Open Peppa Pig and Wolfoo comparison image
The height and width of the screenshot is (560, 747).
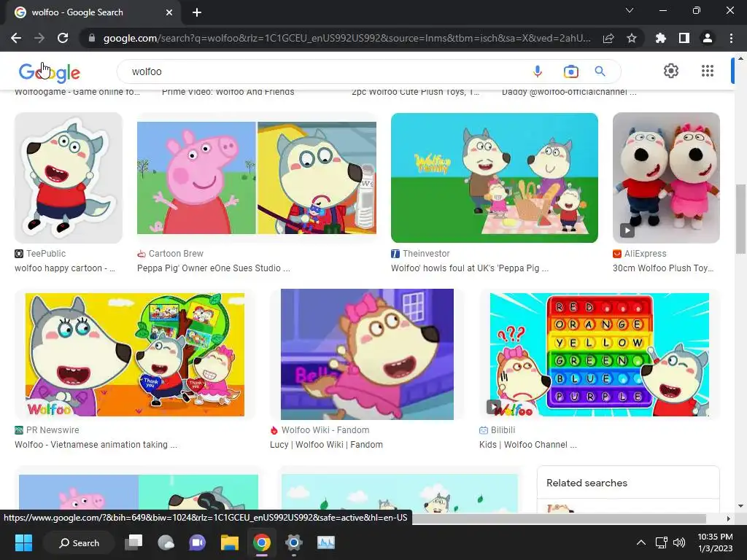257,178
